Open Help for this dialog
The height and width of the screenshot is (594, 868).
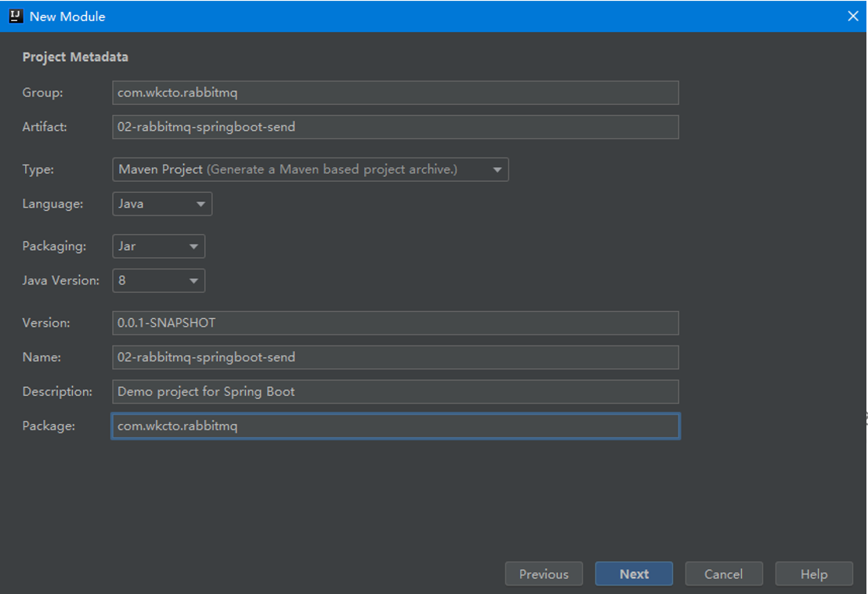tap(814, 574)
